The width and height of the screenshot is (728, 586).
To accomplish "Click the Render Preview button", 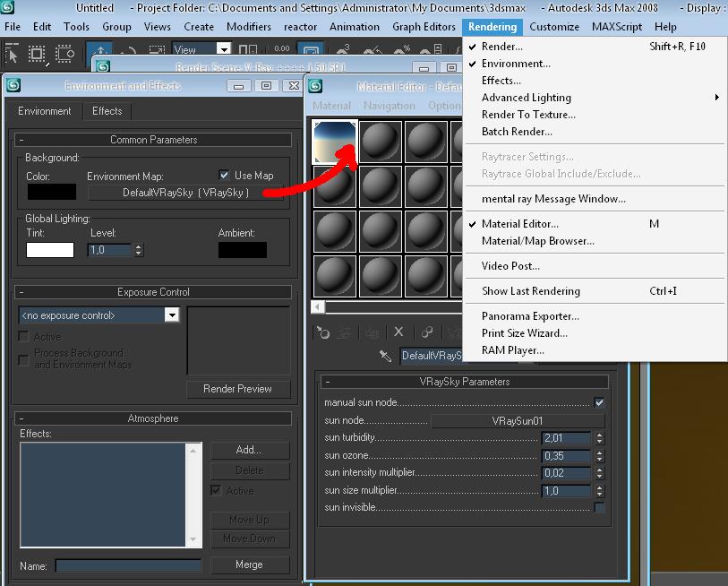I will 237,389.
